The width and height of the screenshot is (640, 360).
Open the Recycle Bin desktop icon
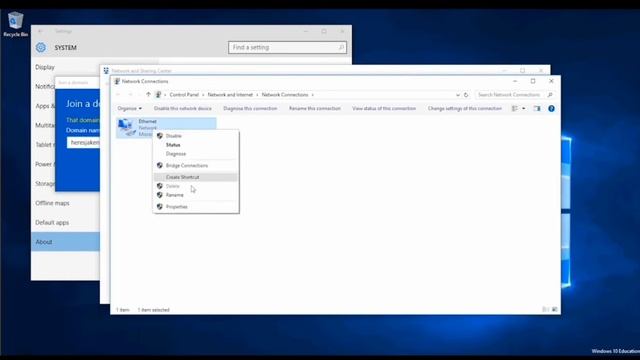click(16, 24)
